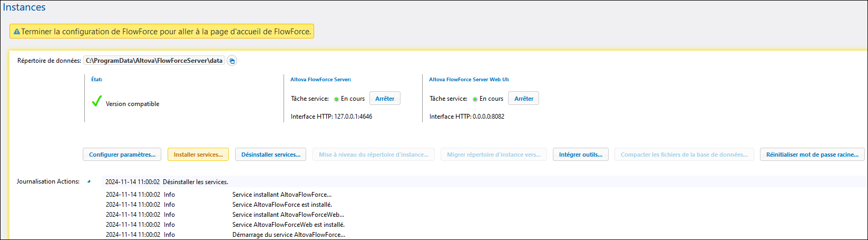Select log entry Service AltovaFlowForce est installé
Image resolution: width=868 pixels, height=240 pixels.
[282, 205]
